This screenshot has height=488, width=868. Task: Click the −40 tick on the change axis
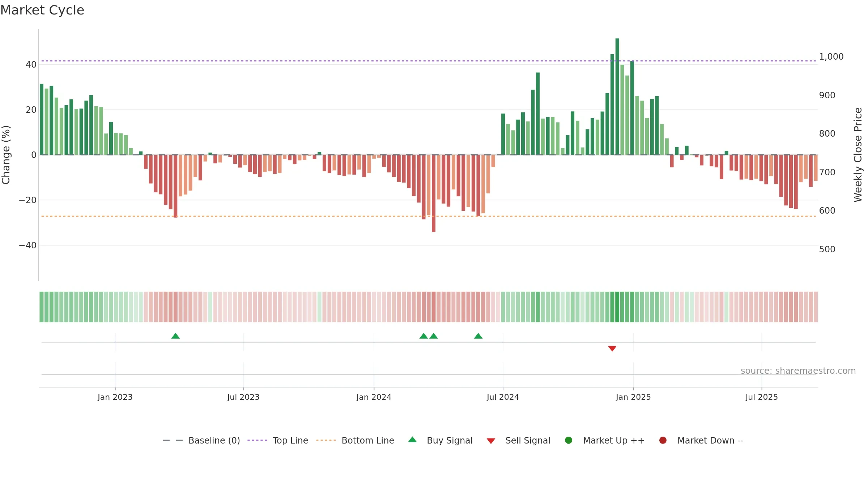(x=28, y=245)
